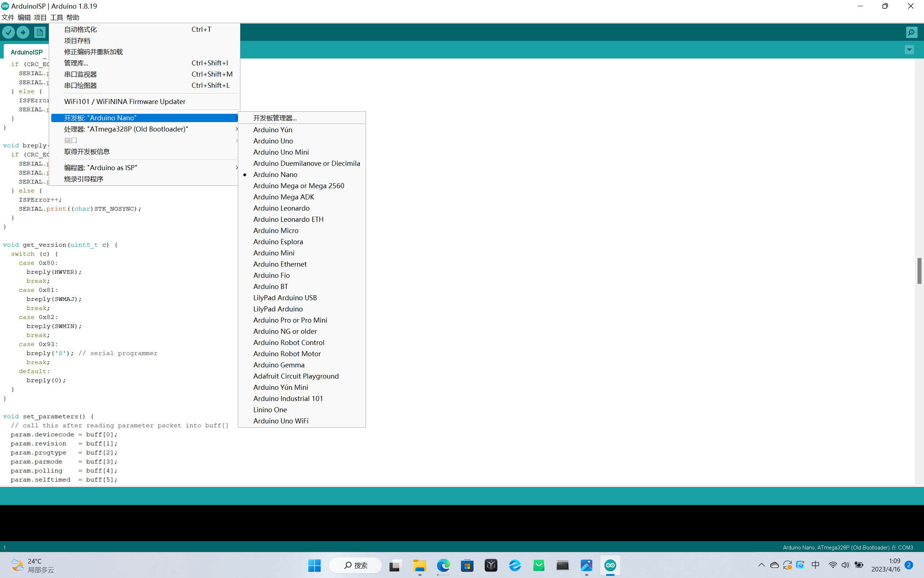Open Microsoft Edge from the taskbar
924x578 pixels.
click(x=443, y=565)
